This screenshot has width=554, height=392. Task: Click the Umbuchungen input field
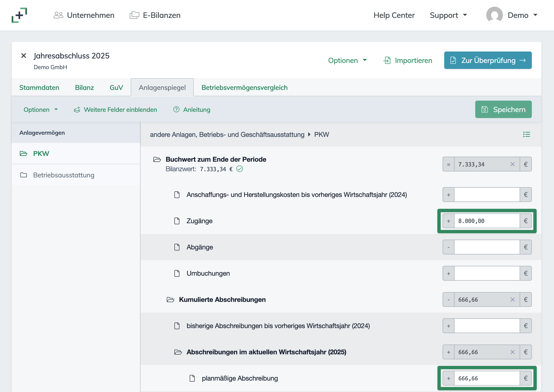[x=487, y=273]
